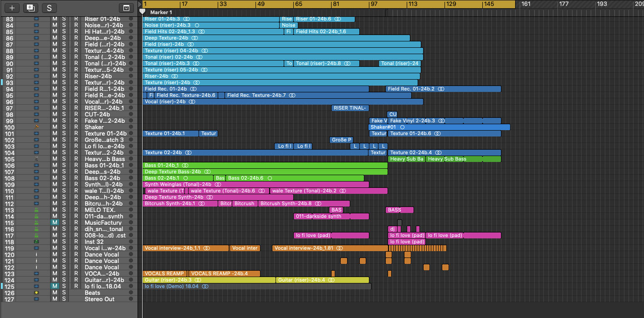644x318 pixels.
Task: Click the loop icon on Shaker#01 region
Action: click(x=402, y=127)
